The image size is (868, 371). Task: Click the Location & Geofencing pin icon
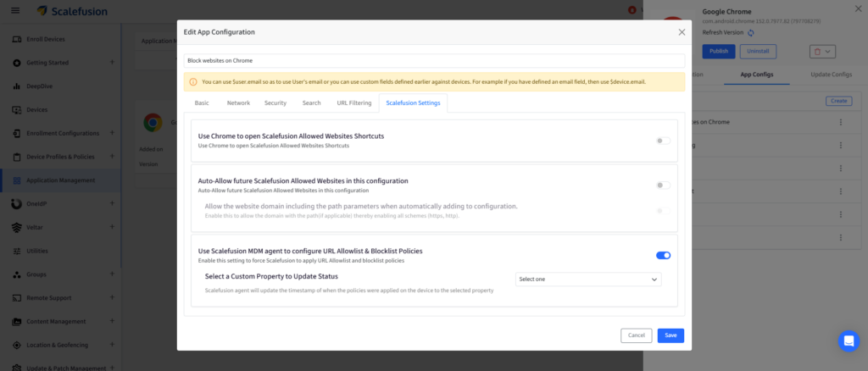(17, 345)
